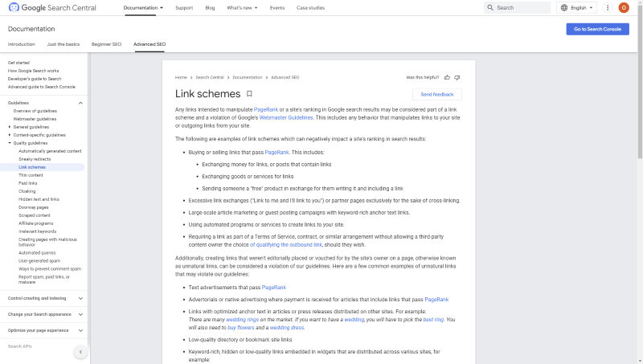Click the wedding dress example link
Image resolution: width=643 pixels, height=364 pixels.
(287, 328)
